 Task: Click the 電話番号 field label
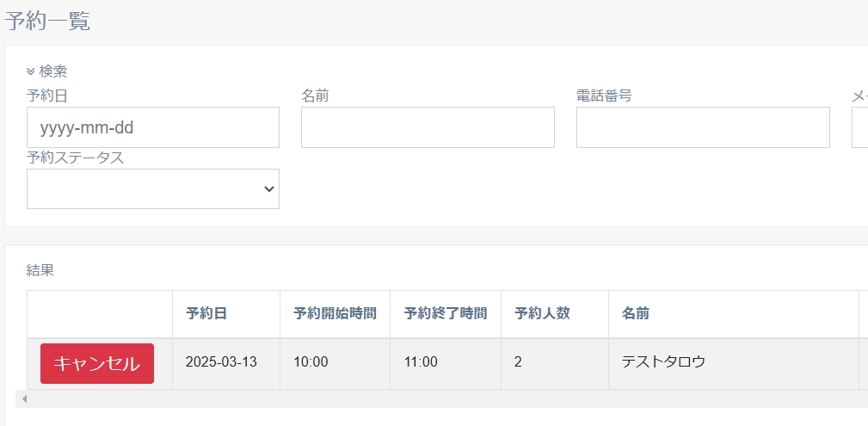point(604,96)
